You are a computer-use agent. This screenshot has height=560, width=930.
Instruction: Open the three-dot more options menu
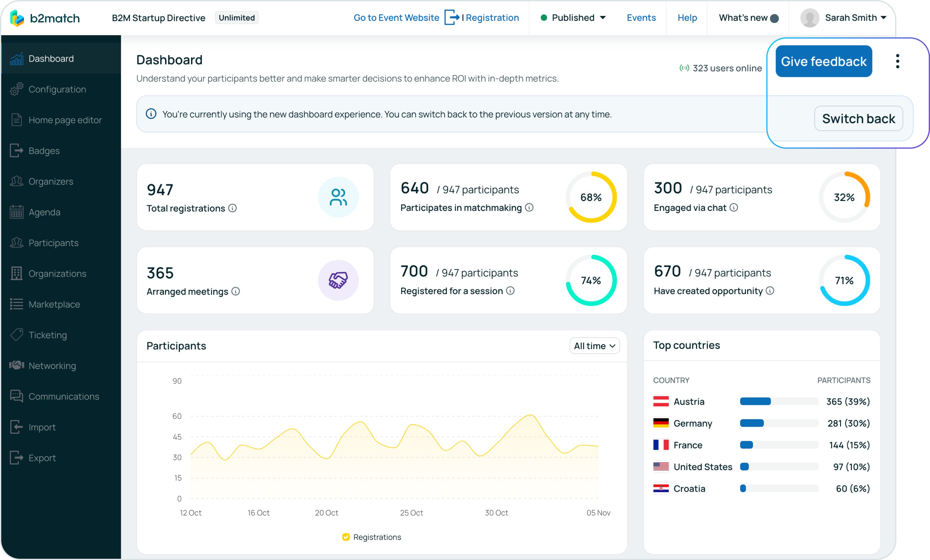pos(898,61)
